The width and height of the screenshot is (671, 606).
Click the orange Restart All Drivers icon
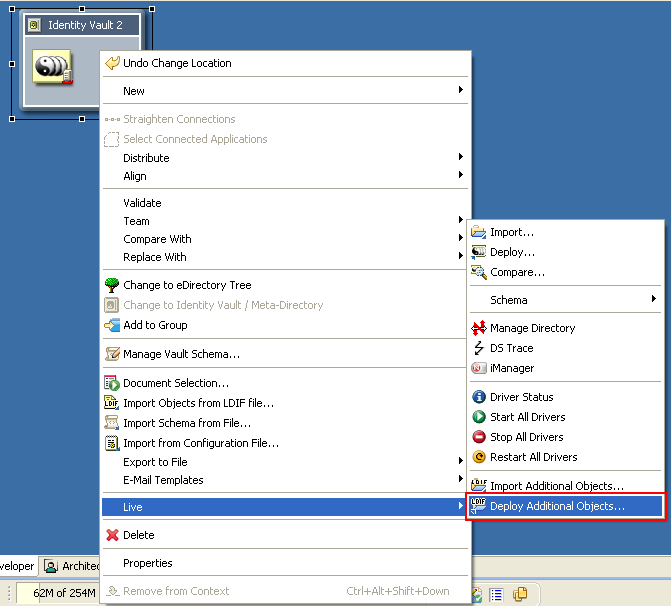coord(479,457)
